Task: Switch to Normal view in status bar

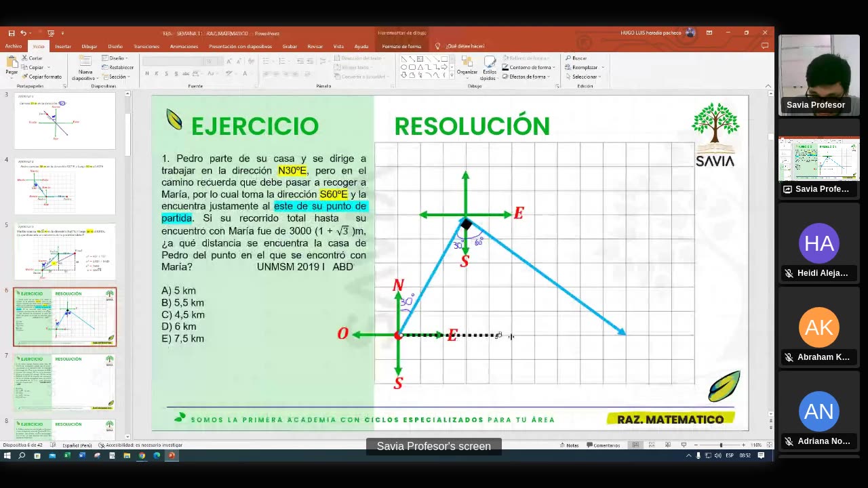Action: coord(635,445)
